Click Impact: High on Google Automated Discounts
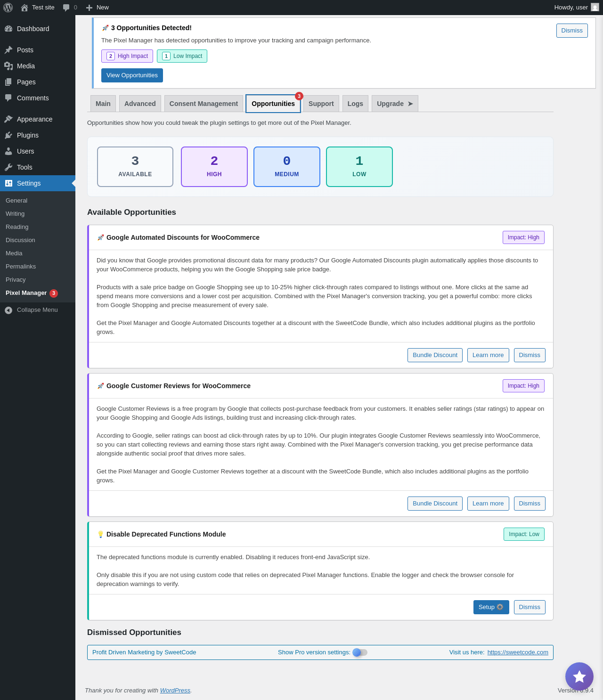 coord(523,237)
